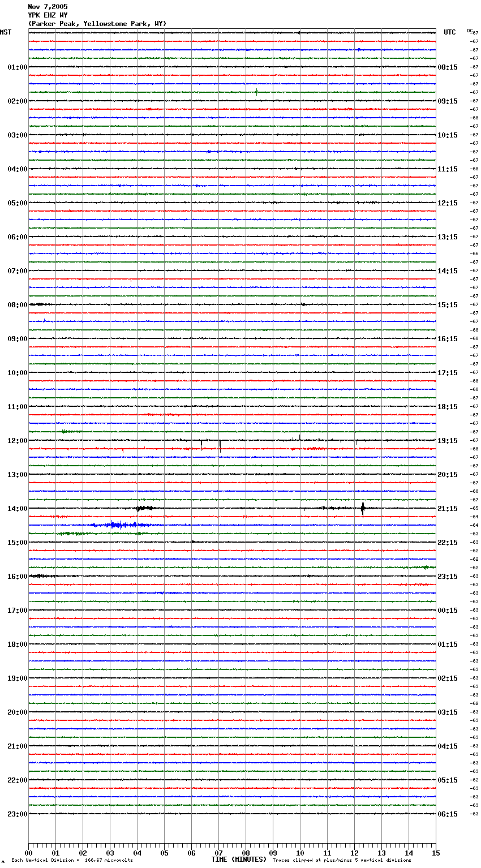This screenshot has height=868, width=481.
Task: Click the 04:15 UTC time label
Action: point(448,746)
